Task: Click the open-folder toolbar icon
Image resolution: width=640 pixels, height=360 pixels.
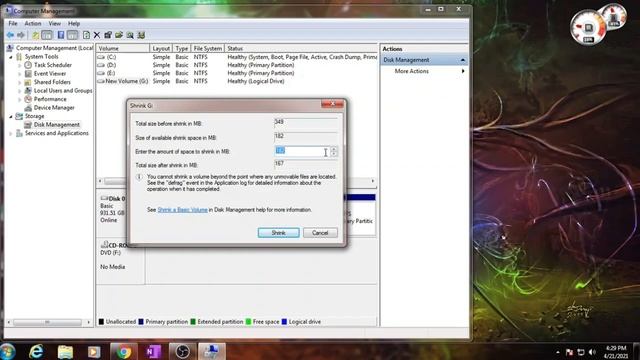Action: pyautogui.click(x=119, y=35)
